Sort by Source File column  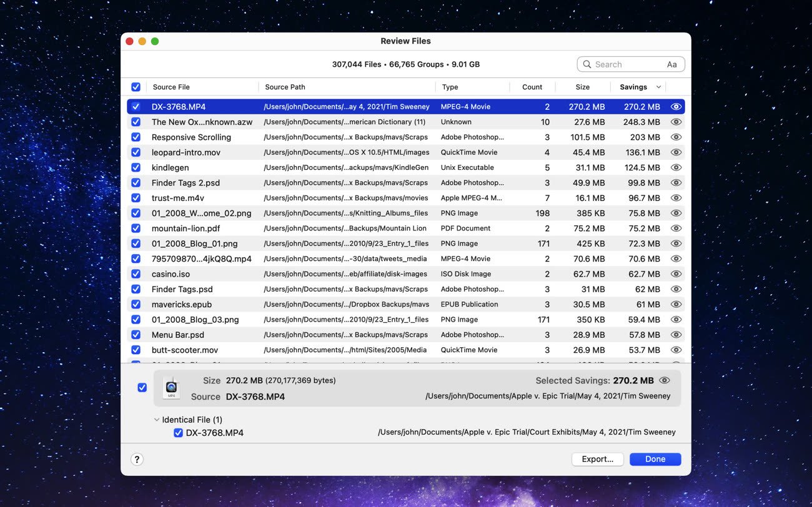pyautogui.click(x=171, y=87)
